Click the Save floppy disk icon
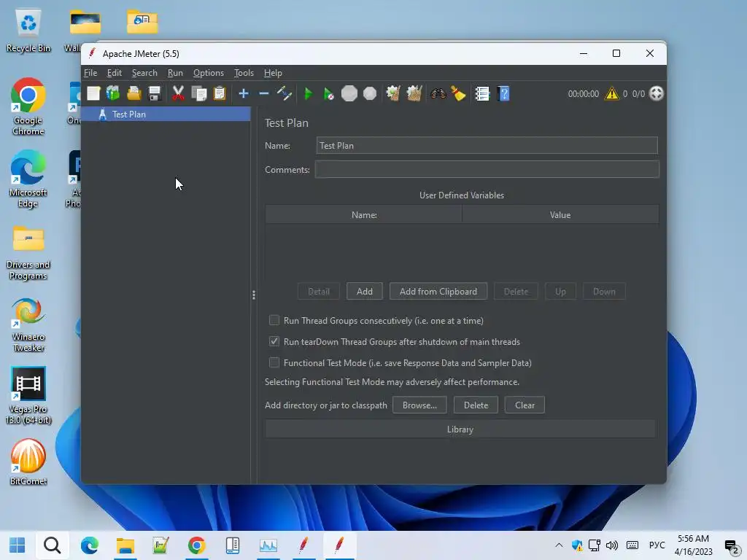The height and width of the screenshot is (560, 747). tap(155, 93)
